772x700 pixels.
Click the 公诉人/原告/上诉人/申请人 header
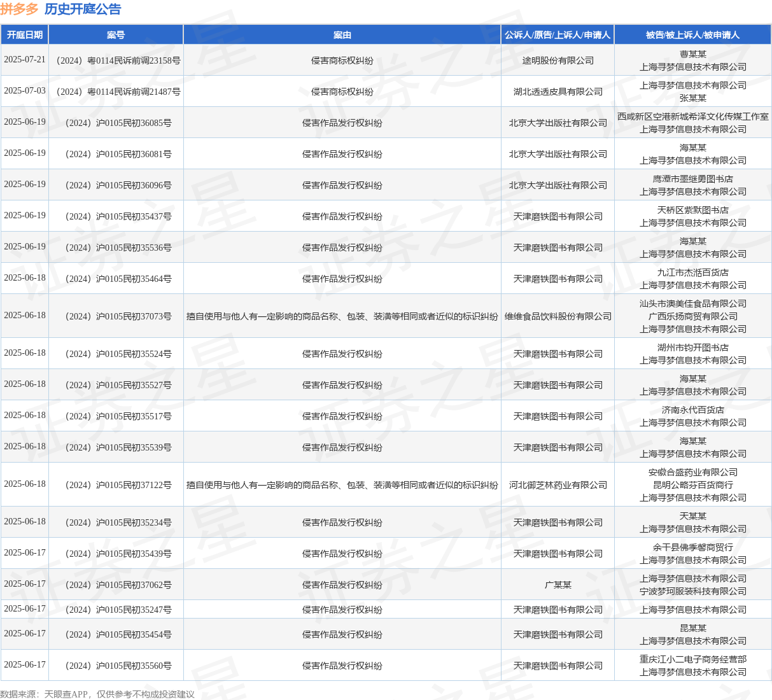pos(558,35)
